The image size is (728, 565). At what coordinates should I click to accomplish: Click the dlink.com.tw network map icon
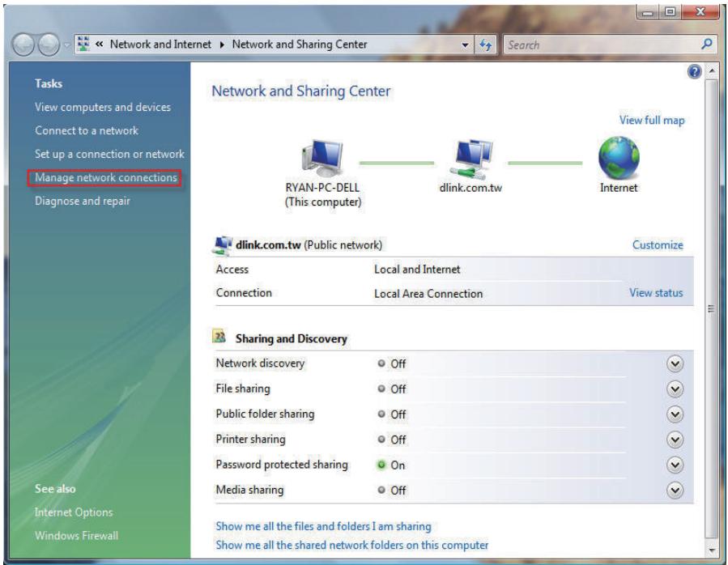pos(472,159)
